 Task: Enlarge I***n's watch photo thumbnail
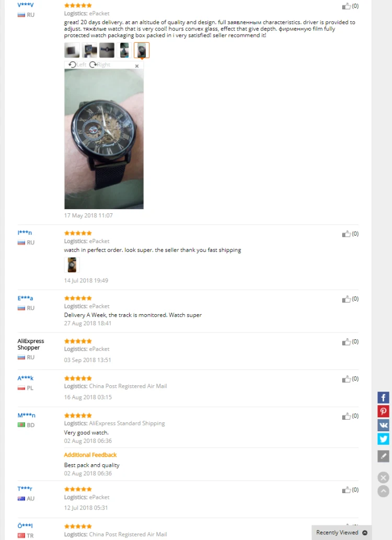click(72, 265)
